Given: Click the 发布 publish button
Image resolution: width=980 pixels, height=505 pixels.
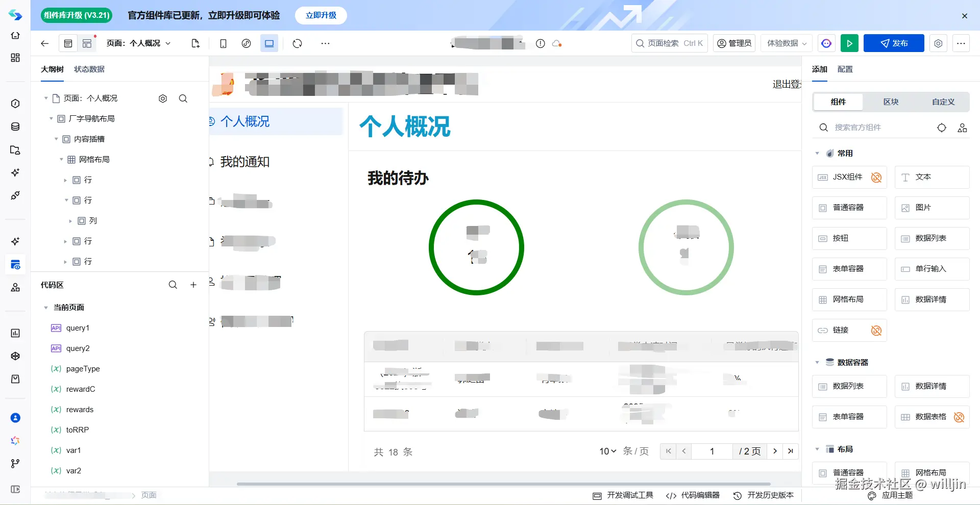Looking at the screenshot, I should tap(894, 43).
